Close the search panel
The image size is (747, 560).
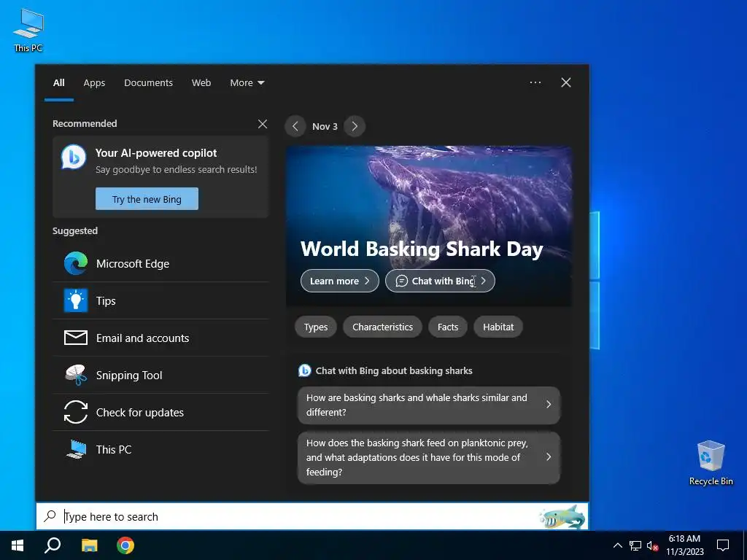point(566,82)
